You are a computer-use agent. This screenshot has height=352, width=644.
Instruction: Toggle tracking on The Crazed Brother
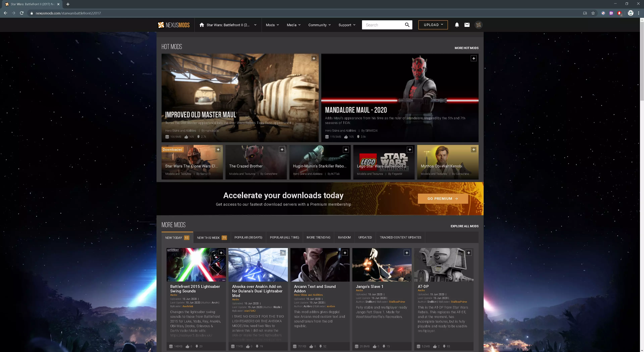(282, 149)
